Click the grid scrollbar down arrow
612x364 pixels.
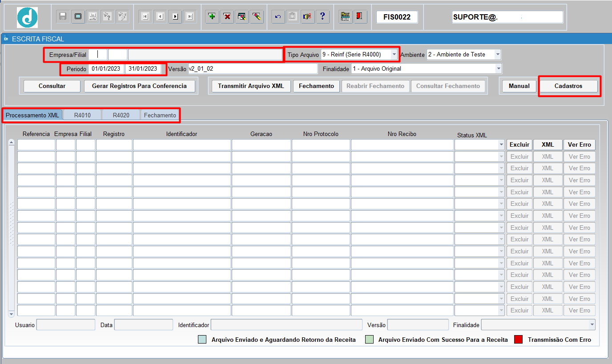[x=12, y=314]
